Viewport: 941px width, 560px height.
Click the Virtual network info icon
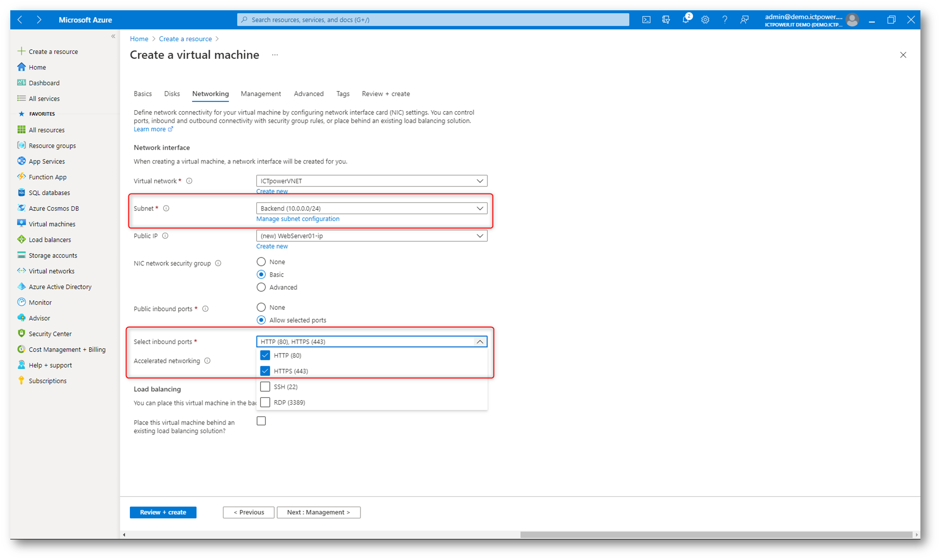pos(189,181)
